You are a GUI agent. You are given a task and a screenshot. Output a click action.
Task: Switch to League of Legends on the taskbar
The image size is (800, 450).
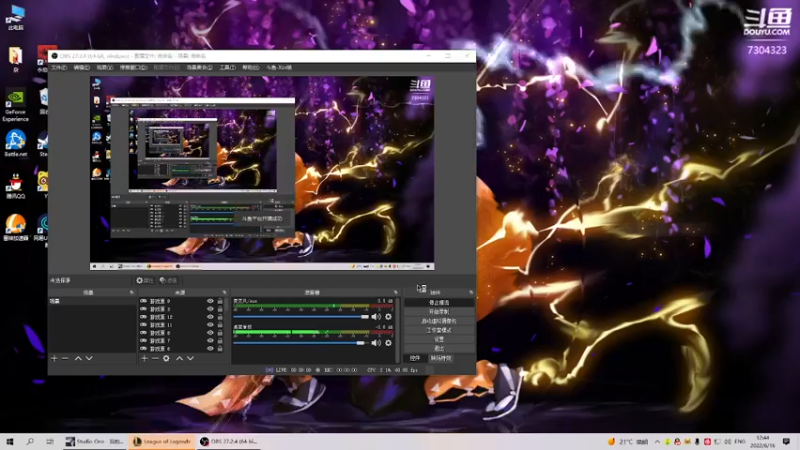tap(162, 442)
